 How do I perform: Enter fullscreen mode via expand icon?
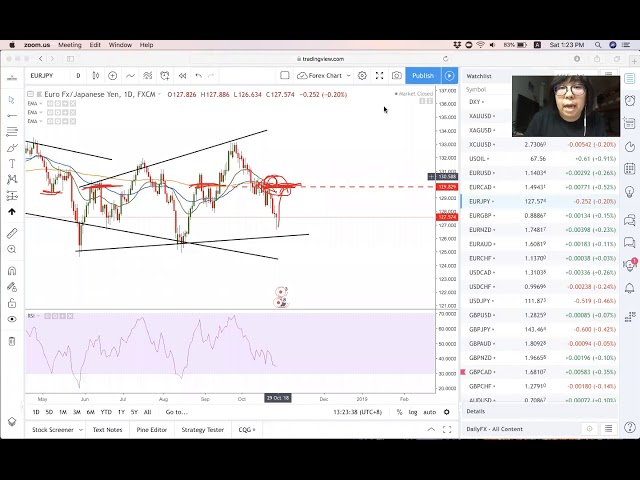pos(379,76)
